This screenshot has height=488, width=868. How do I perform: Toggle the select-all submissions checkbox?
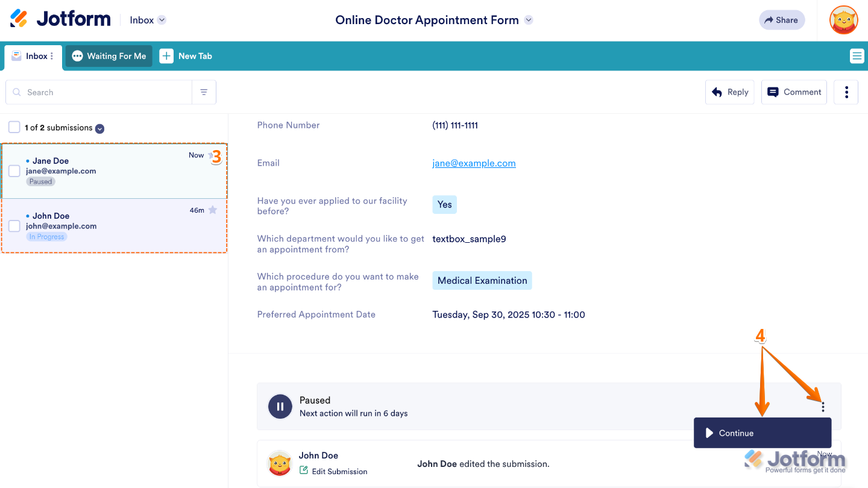[14, 127]
